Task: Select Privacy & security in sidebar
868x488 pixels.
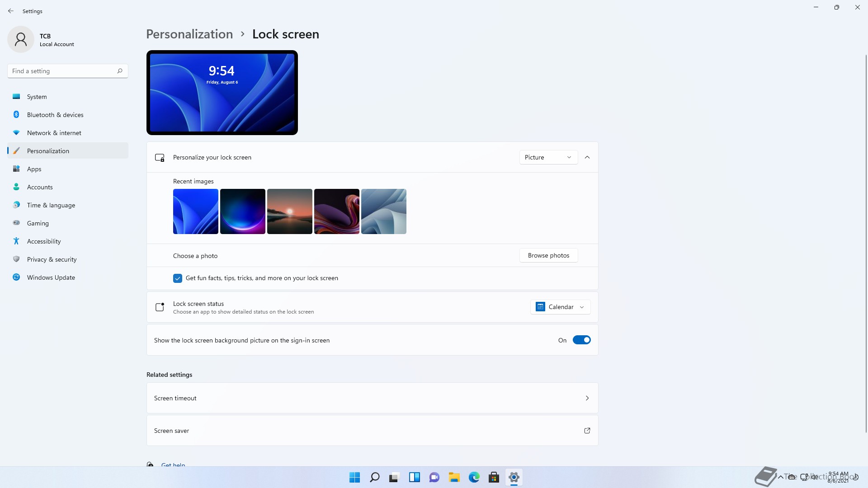Action: [x=52, y=259]
